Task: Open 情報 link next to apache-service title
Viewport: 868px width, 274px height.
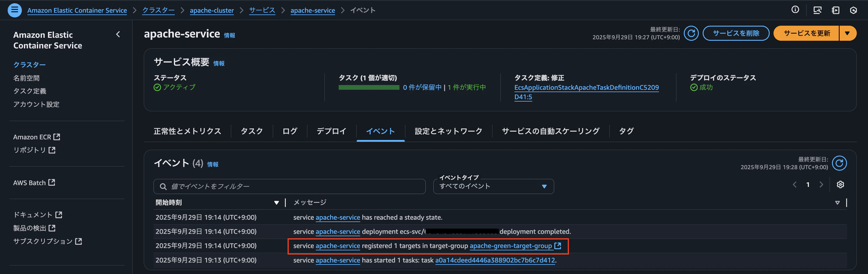Action: (229, 35)
